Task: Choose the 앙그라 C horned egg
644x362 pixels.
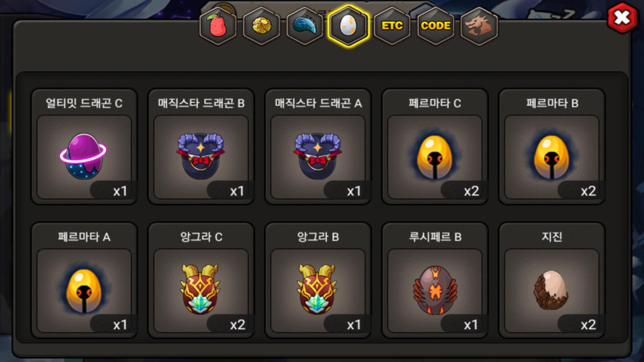Action: point(201,291)
